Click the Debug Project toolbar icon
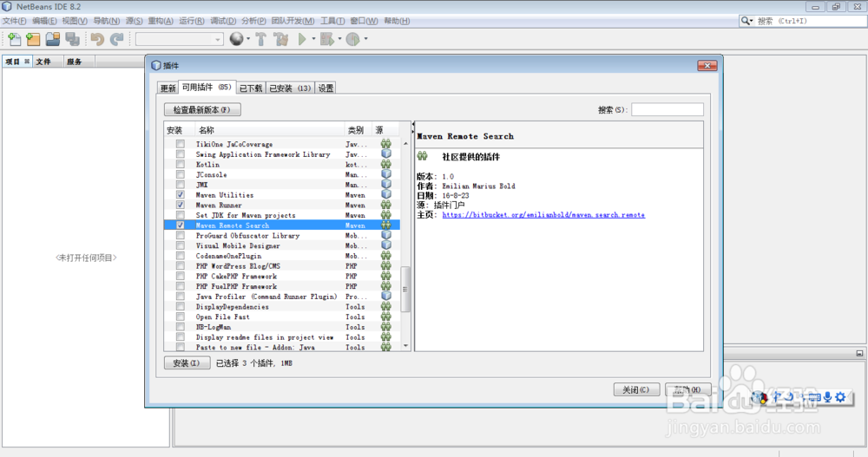 pos(326,39)
